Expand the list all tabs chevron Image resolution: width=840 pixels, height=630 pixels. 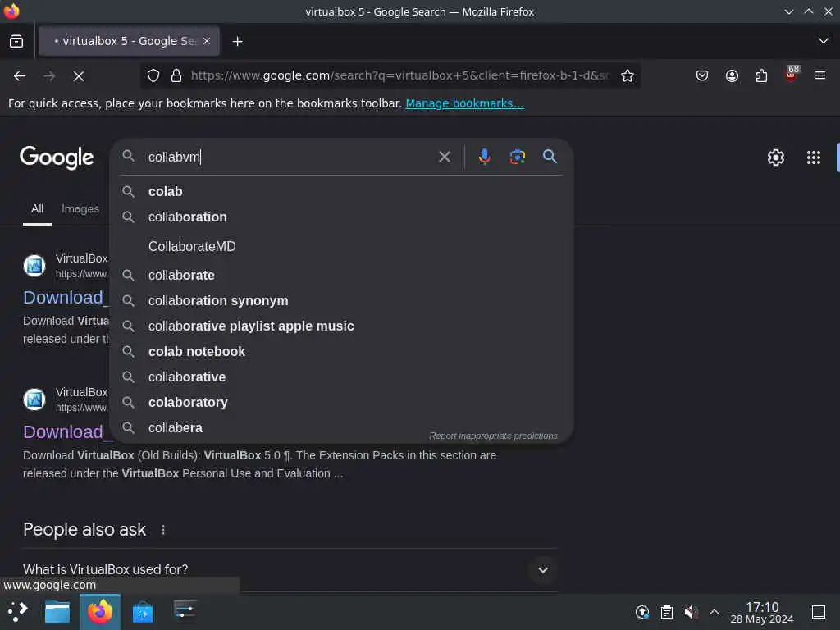click(824, 41)
